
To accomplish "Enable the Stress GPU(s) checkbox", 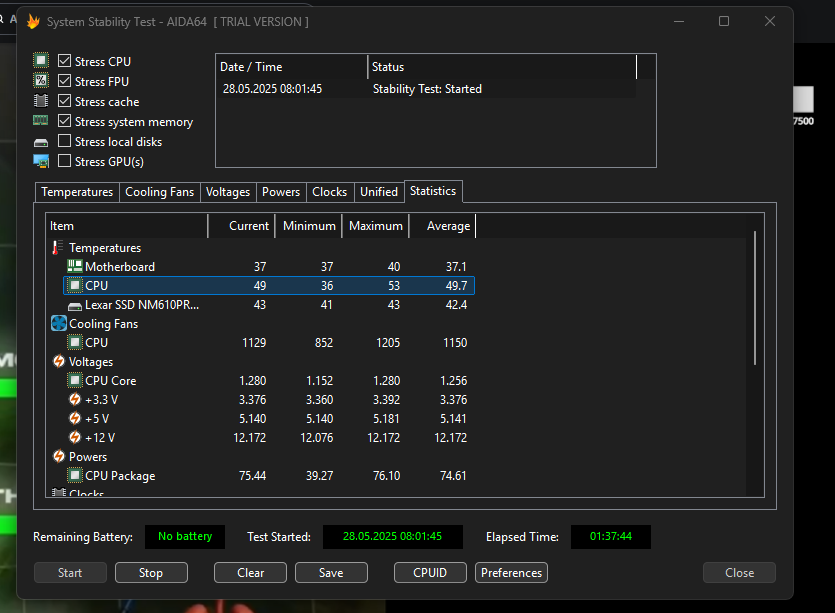I will 64,161.
